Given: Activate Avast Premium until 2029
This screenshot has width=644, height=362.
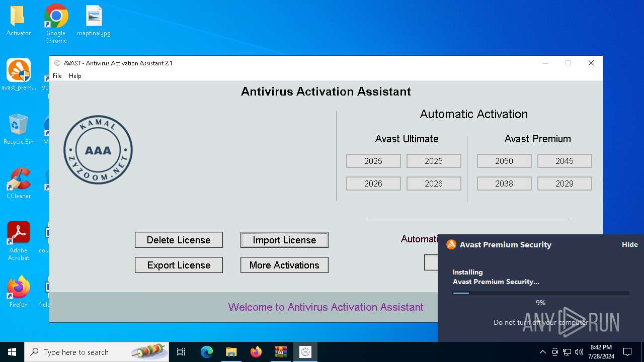Looking at the screenshot, I should [x=565, y=184].
